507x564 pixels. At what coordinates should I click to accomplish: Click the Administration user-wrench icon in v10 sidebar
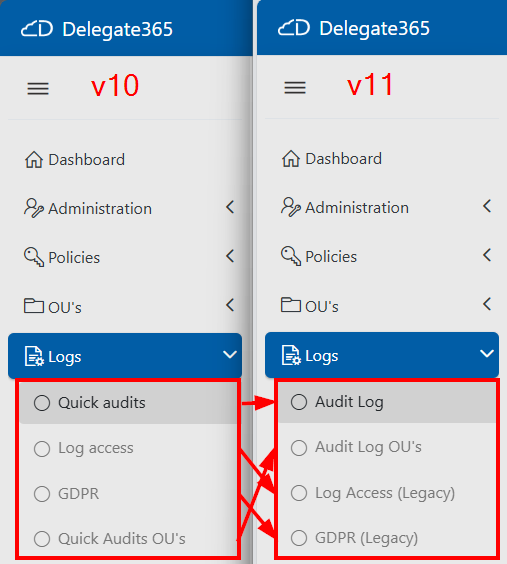[x=34, y=208]
